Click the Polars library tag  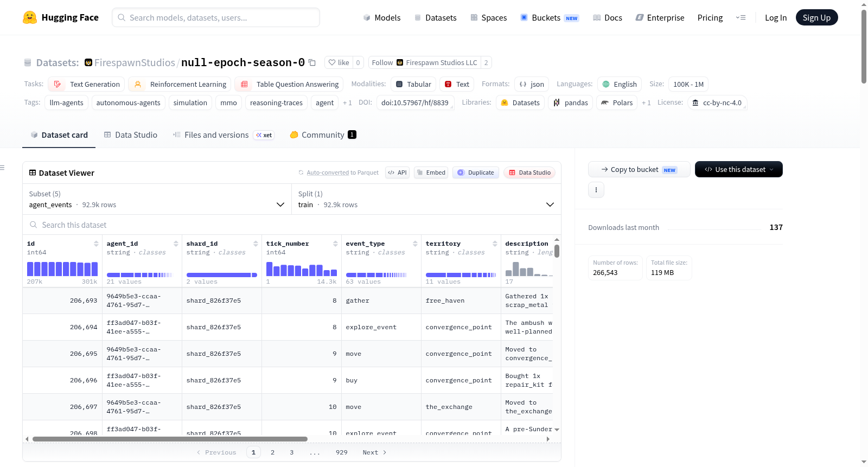click(617, 103)
